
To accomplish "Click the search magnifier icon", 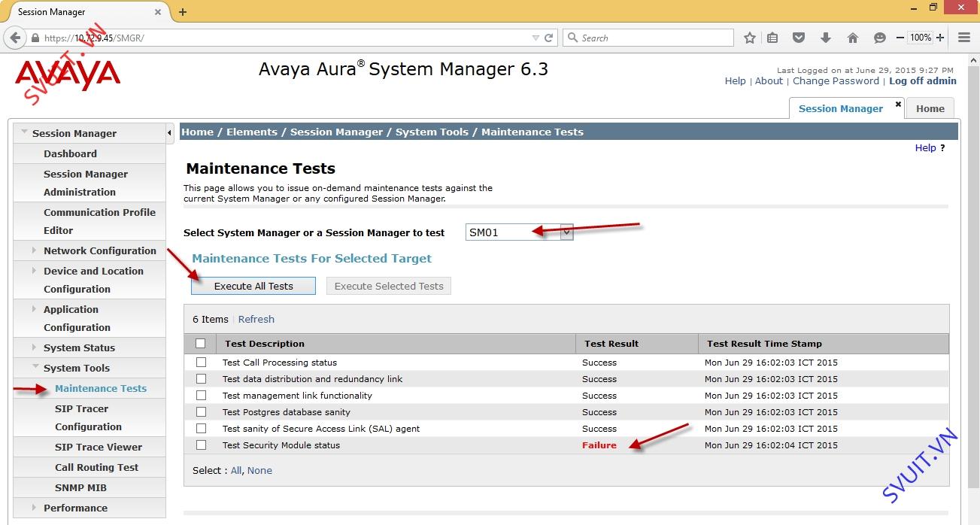I will coord(573,38).
